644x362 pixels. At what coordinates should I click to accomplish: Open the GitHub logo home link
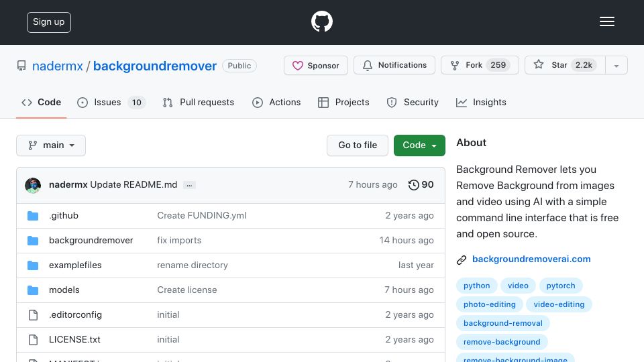pos(321,21)
